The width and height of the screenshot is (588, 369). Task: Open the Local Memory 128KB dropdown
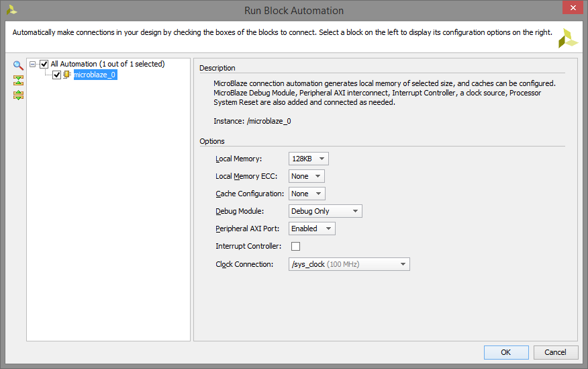pyautogui.click(x=308, y=159)
